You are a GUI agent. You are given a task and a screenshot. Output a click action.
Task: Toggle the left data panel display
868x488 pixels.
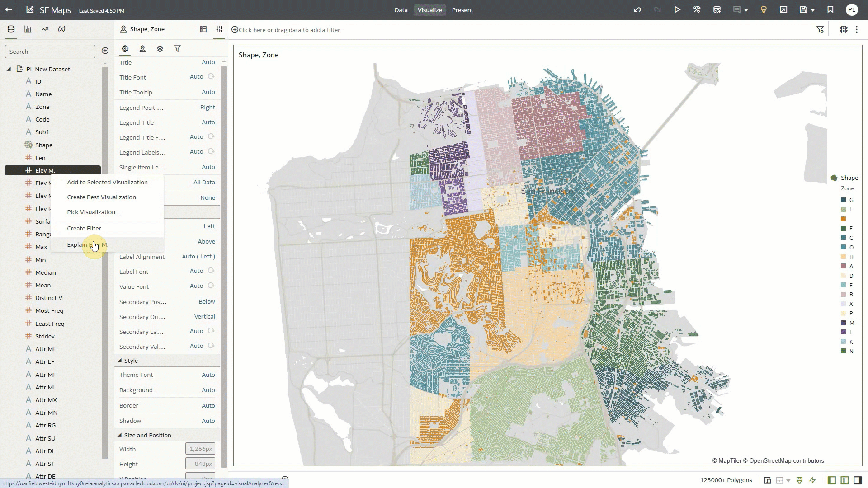[x=832, y=480]
